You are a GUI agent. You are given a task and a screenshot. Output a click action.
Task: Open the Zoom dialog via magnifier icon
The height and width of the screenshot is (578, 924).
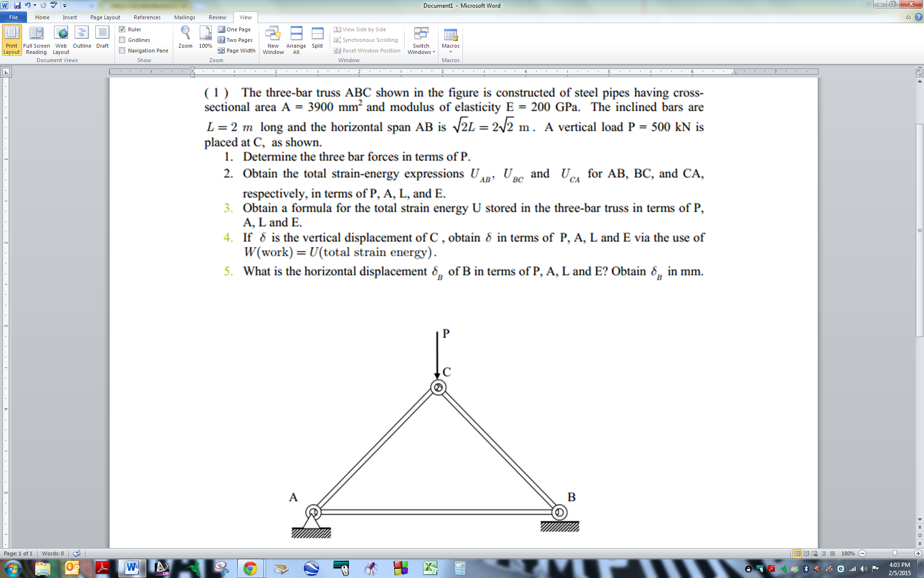[x=185, y=39]
